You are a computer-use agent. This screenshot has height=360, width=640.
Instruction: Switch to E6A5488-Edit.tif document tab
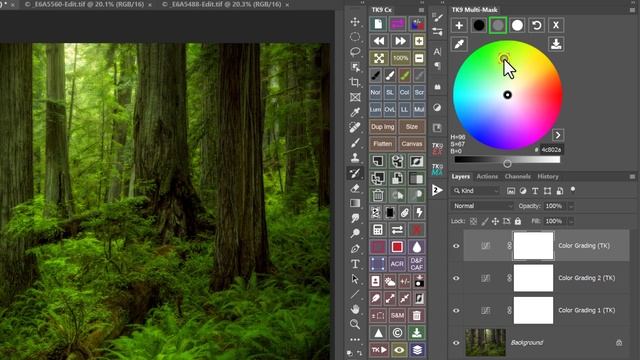coord(226,4)
